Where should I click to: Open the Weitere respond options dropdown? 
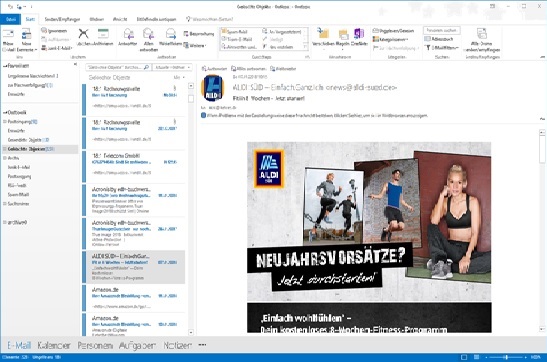coord(195,45)
